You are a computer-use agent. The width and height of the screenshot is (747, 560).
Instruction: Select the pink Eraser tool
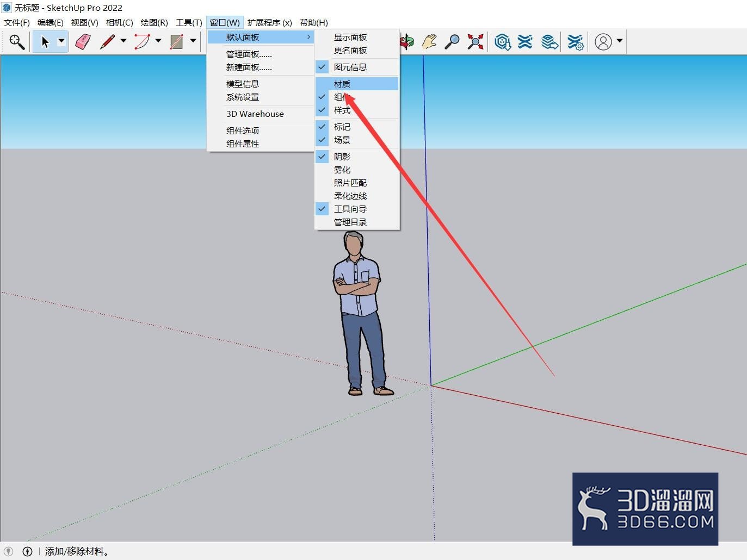(x=83, y=41)
